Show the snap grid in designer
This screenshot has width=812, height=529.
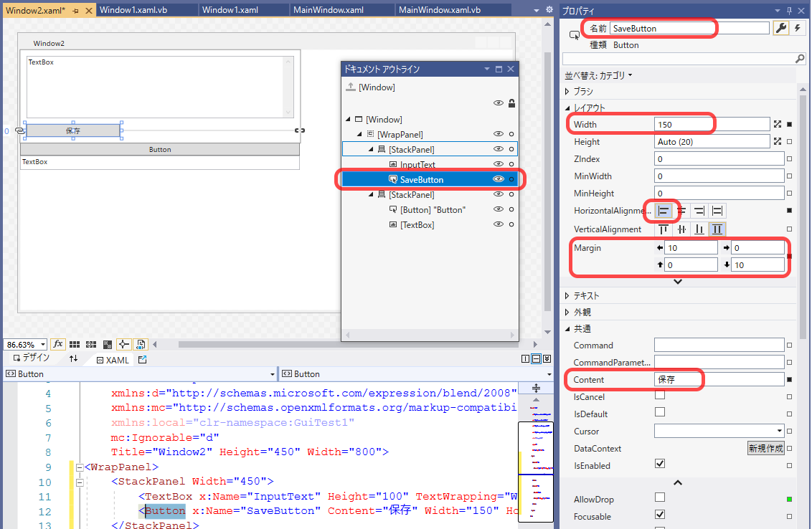(x=75, y=344)
